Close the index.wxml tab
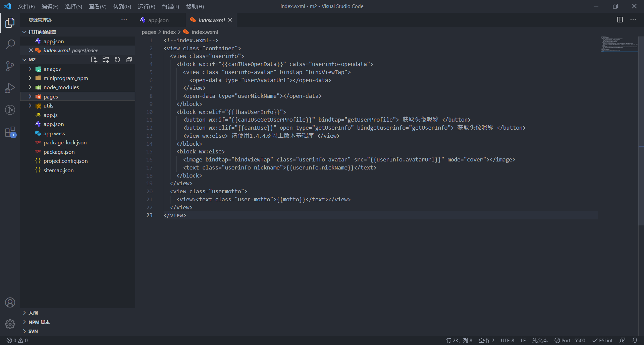The image size is (644, 345). pos(230,20)
